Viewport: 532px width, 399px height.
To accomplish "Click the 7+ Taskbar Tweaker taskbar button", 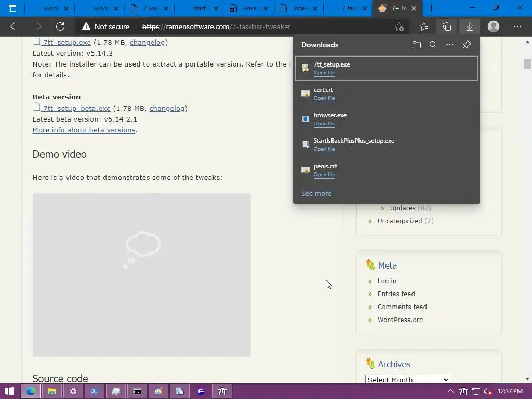I will [x=222, y=391].
